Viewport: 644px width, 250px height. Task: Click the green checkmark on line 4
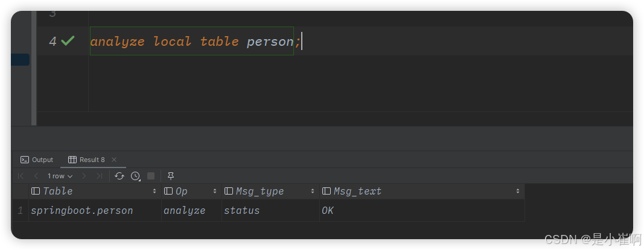coord(68,41)
